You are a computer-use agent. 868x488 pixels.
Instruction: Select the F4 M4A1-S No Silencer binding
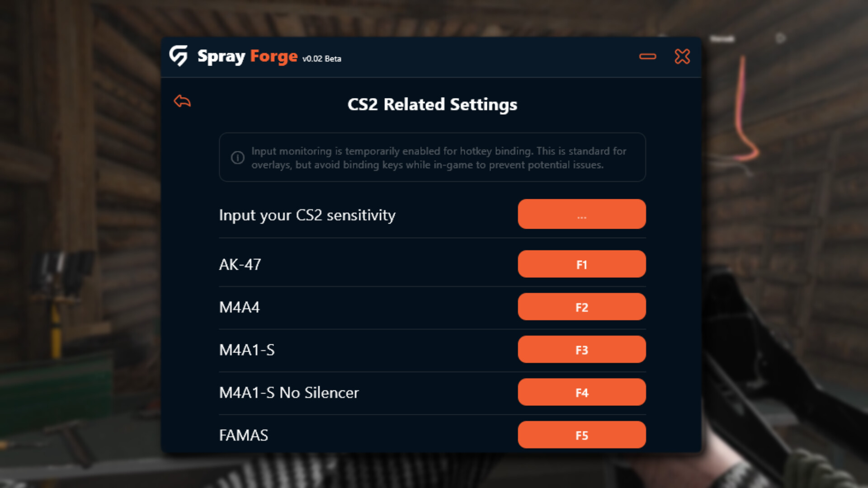pyautogui.click(x=581, y=393)
